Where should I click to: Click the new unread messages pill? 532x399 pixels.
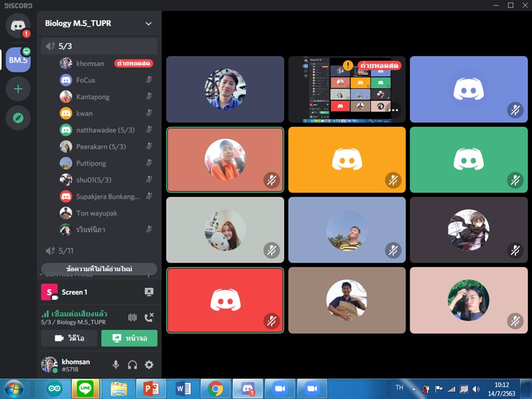(99, 269)
